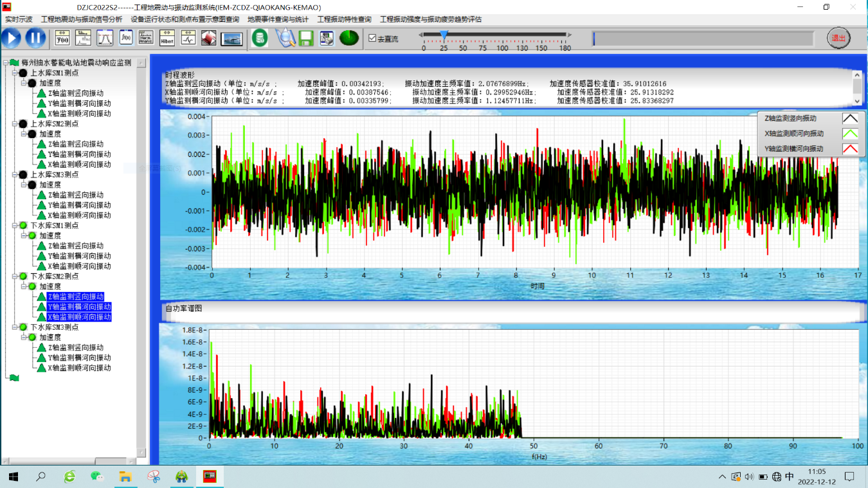Open the green browser on taskbar
Image resolution: width=868 pixels, height=488 pixels.
pyautogui.click(x=69, y=476)
